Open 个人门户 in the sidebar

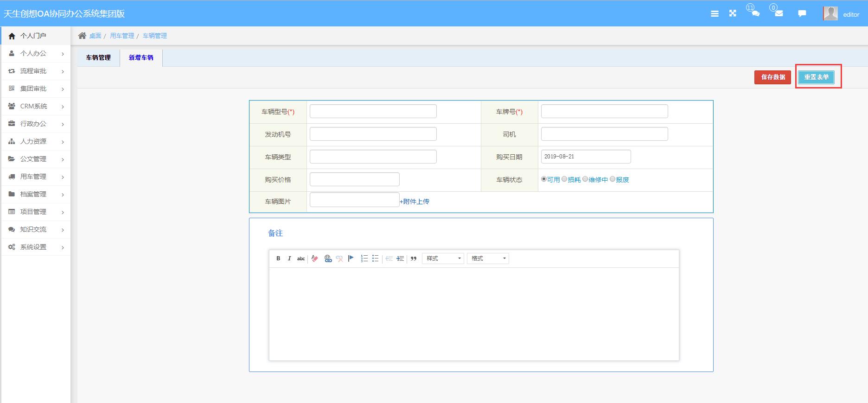(x=36, y=36)
